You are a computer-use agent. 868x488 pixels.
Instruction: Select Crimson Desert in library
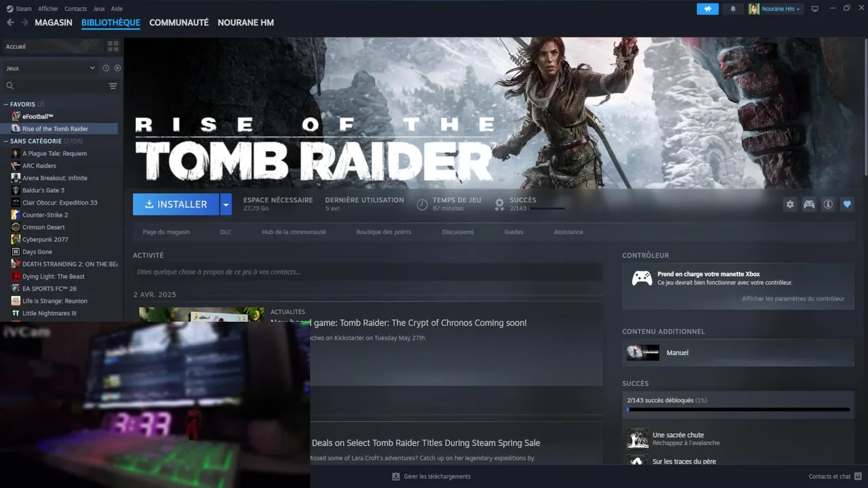point(44,227)
